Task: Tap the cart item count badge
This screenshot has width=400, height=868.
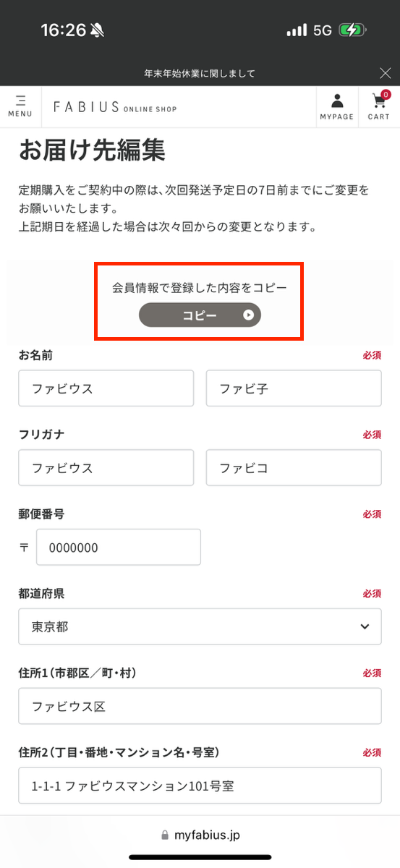Action: (x=386, y=95)
